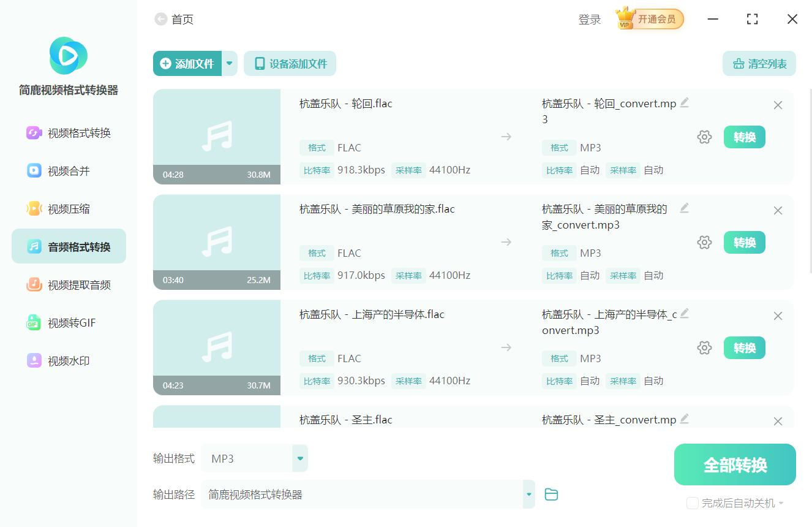Image resolution: width=812 pixels, height=527 pixels.
Task: Go to 视频提取音频 section
Action: click(x=69, y=285)
